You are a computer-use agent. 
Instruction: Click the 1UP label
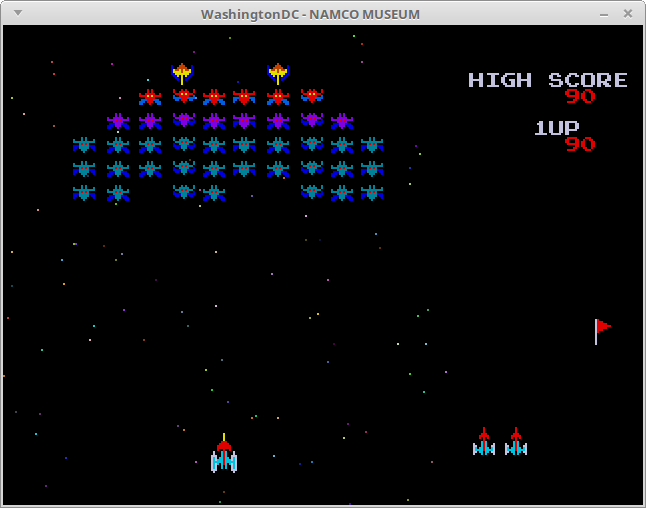point(557,128)
